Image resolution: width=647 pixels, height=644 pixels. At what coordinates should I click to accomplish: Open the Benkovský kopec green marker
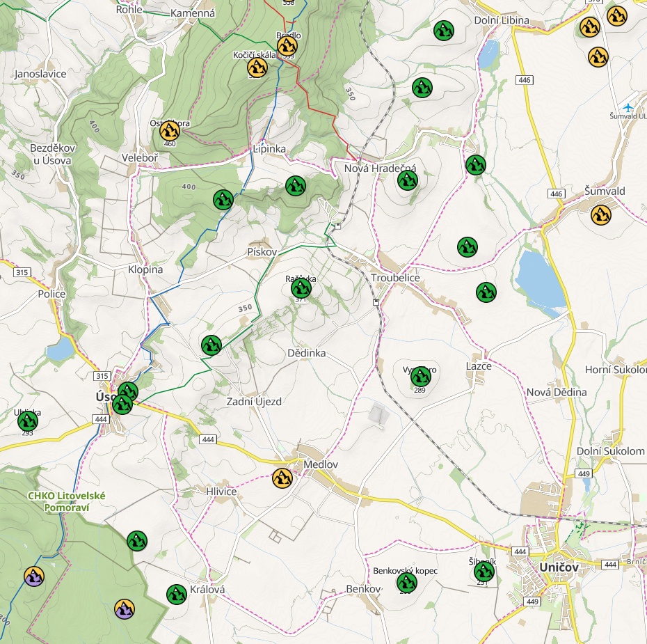point(406,583)
